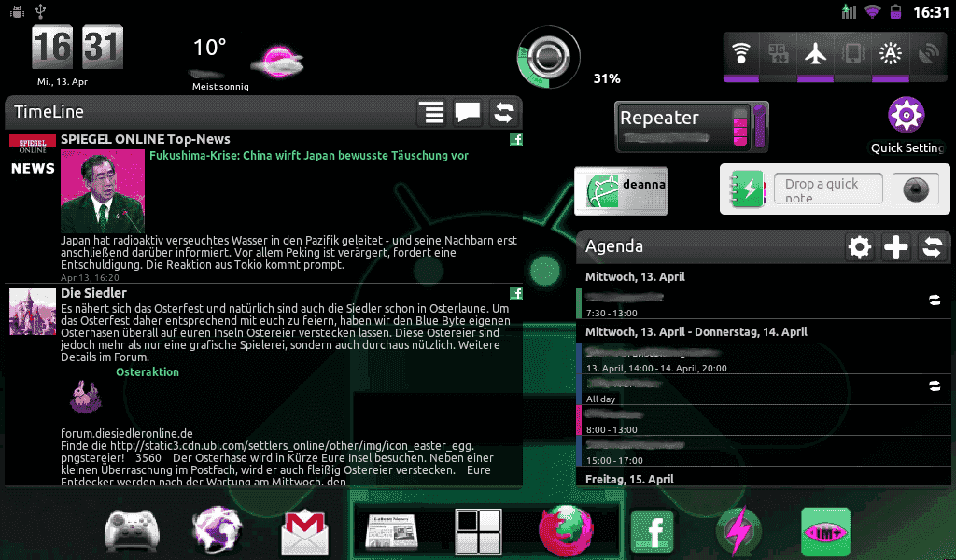Screen dimensions: 956x560
Task: Open Agenda settings gear
Action: 860,246
